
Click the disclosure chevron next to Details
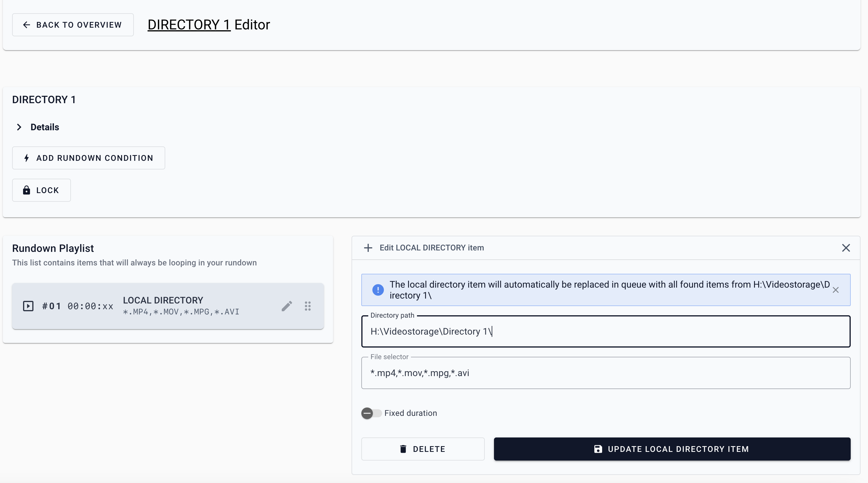pos(19,127)
